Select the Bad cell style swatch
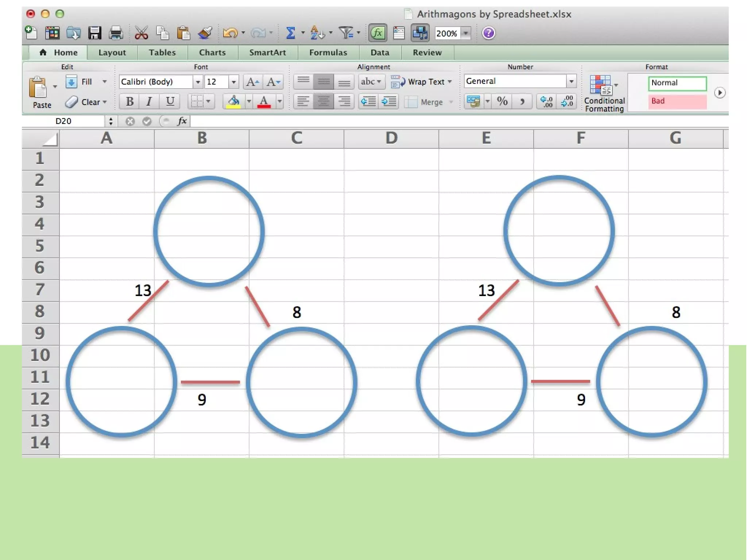The width and height of the screenshot is (747, 560). tap(677, 101)
